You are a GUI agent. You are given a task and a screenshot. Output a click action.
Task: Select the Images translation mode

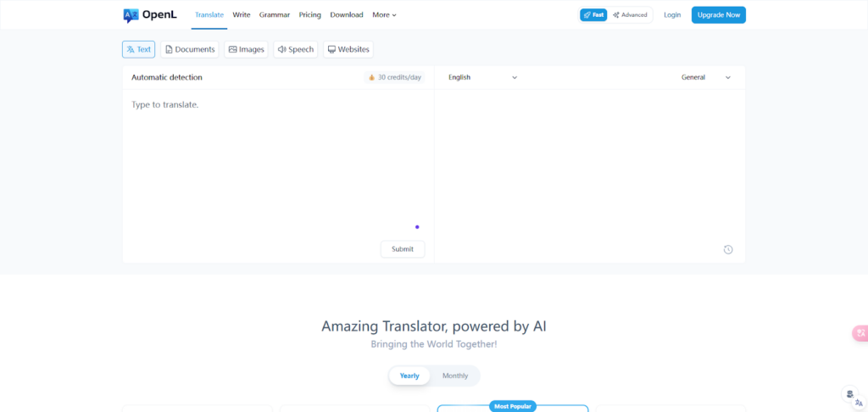coord(246,50)
